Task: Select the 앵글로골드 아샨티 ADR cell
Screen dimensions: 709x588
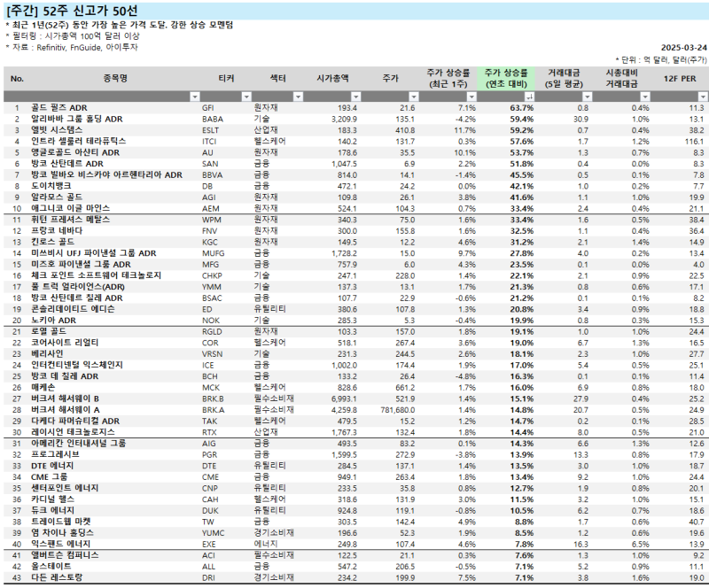Action: [75, 152]
